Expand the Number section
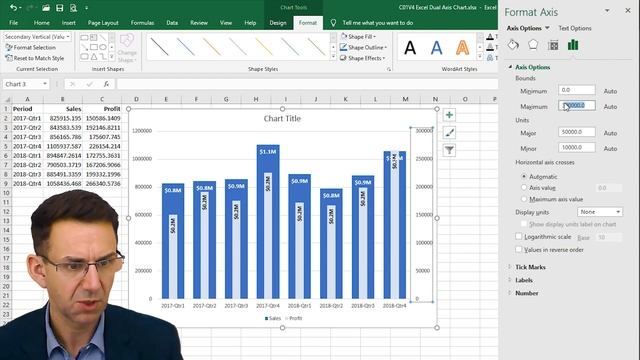640x360 pixels. coord(526,293)
